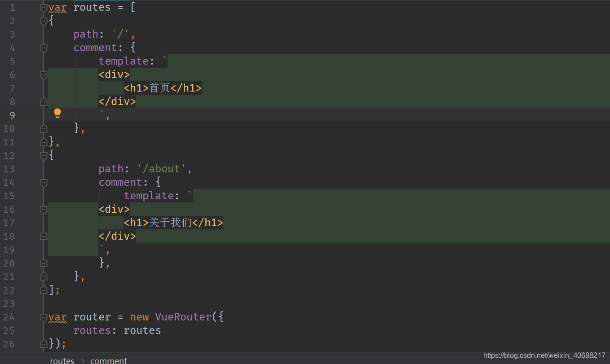The image size is (610, 364).
Task: Click the closing </div> tag on line 18
Action: 117,237
